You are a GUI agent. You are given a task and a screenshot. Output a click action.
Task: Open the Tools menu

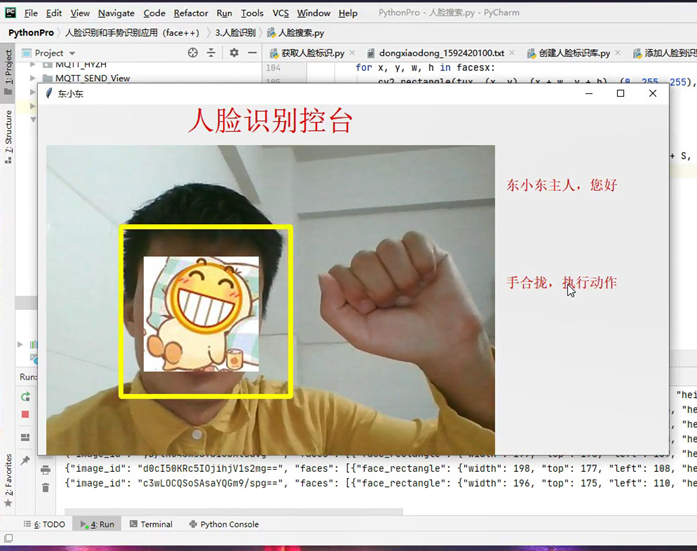pyautogui.click(x=252, y=13)
